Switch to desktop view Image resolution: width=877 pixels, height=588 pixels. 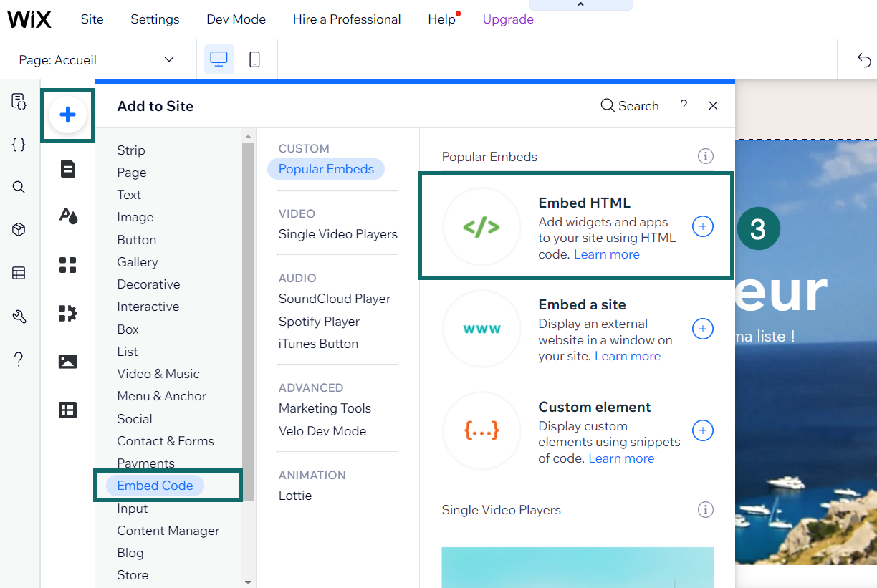pos(219,59)
